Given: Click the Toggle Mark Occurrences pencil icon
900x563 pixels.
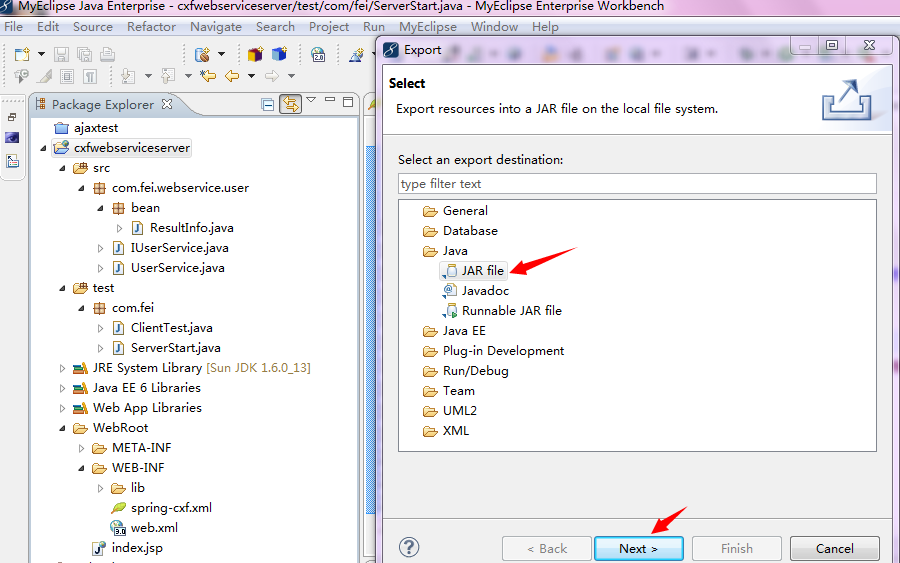Looking at the screenshot, I should (x=45, y=76).
